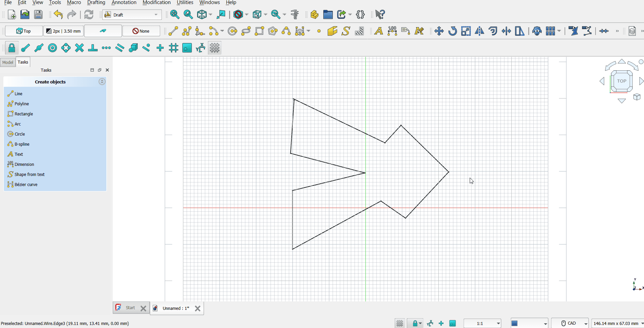The width and height of the screenshot is (644, 328).
Task: Open the Utilities menu
Action: coord(185,3)
